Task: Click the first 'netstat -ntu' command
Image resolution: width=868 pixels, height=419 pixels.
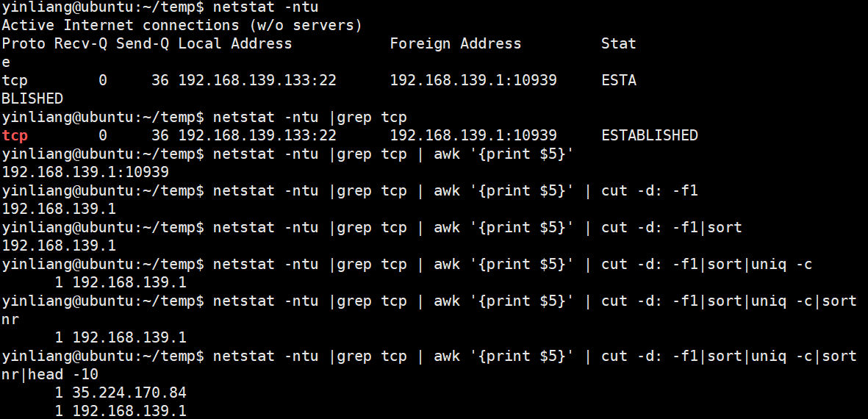Action: (x=266, y=7)
